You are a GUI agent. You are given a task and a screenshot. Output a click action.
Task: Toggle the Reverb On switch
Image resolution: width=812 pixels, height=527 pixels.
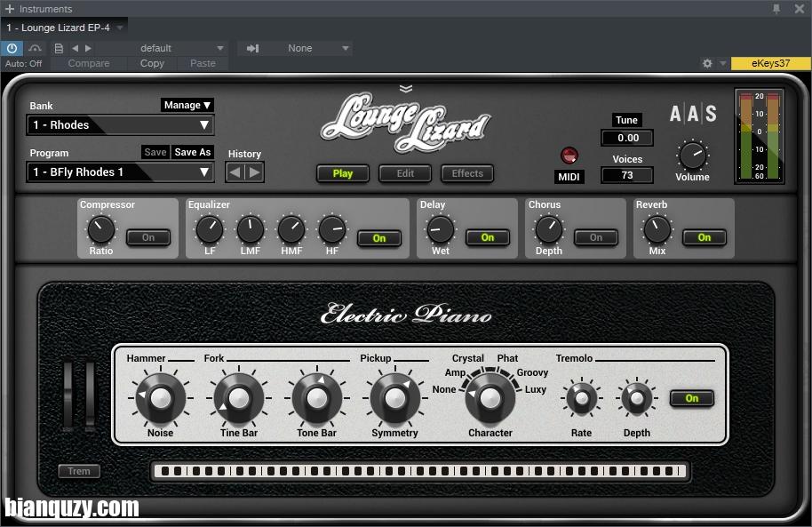point(704,237)
